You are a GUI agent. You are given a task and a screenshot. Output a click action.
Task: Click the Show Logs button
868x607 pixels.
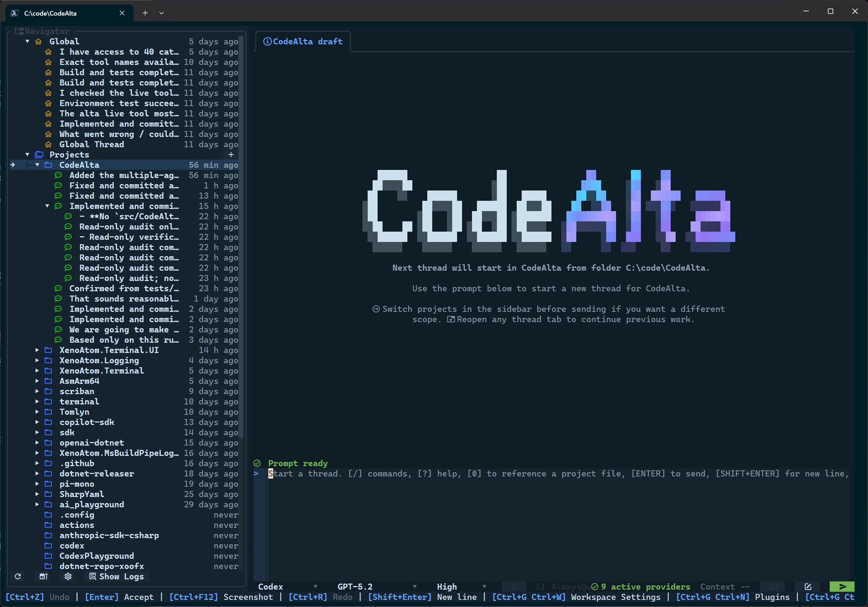[x=116, y=576]
